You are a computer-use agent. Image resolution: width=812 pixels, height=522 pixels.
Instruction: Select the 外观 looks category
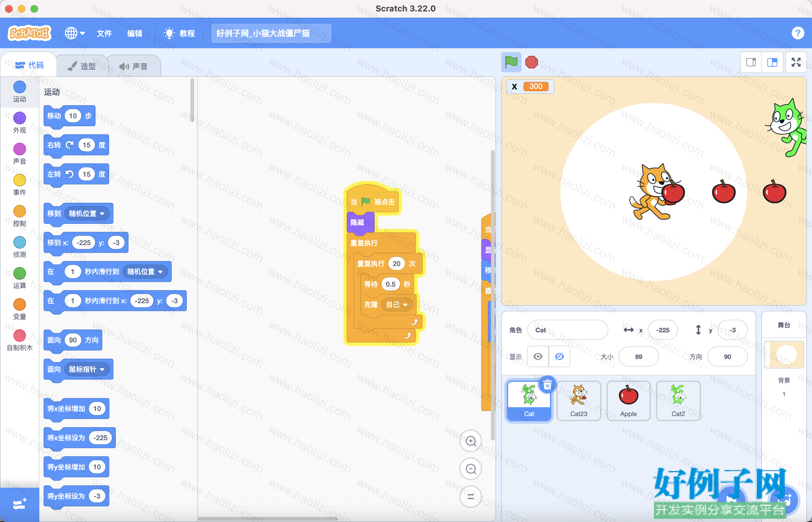pos(20,123)
